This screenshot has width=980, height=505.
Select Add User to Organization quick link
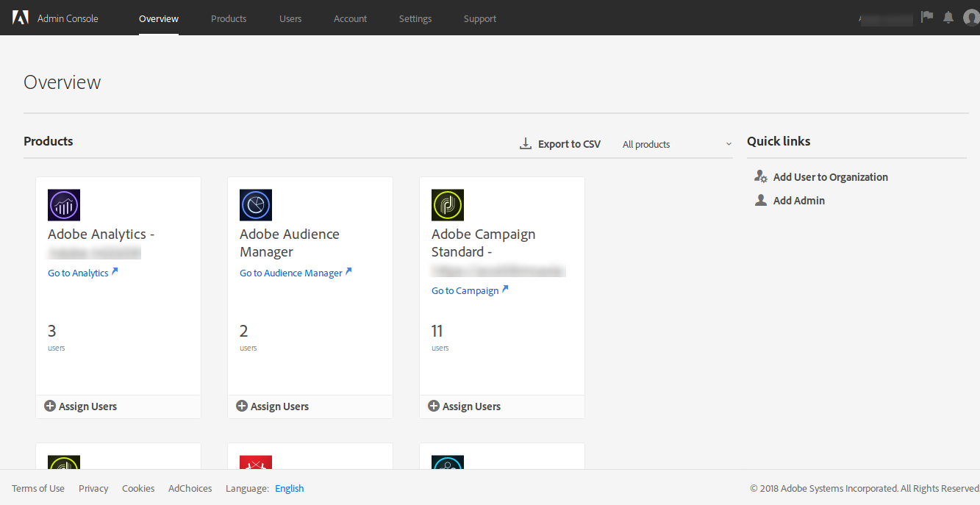pyautogui.click(x=830, y=177)
